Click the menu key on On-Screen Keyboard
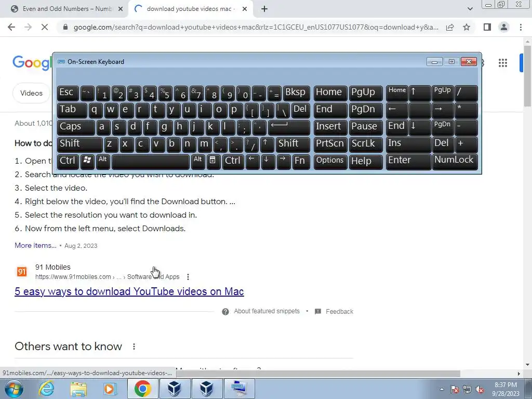This screenshot has height=399, width=532. click(x=212, y=161)
